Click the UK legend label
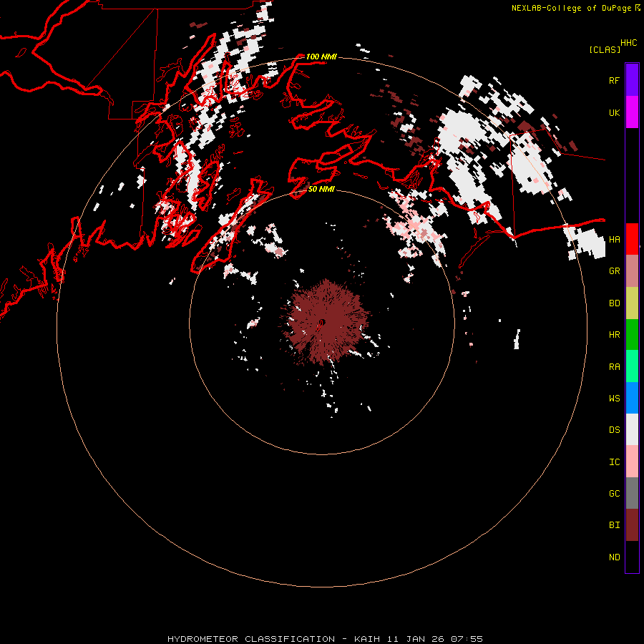This screenshot has height=644, width=644. [614, 112]
